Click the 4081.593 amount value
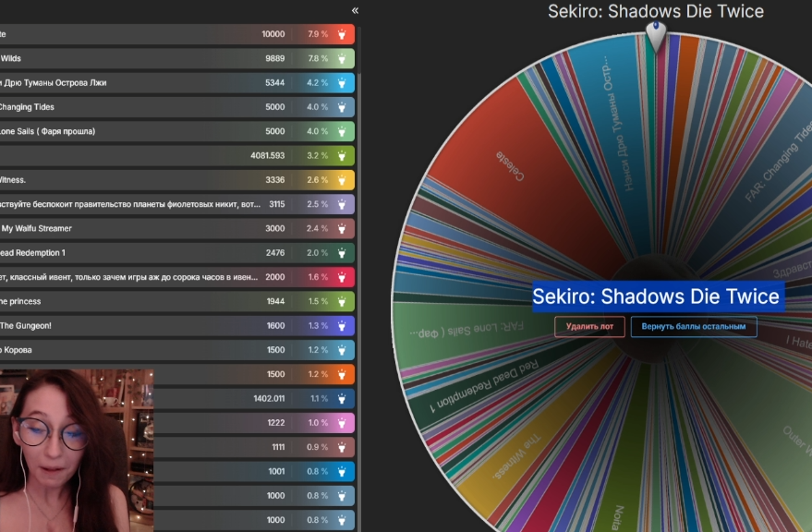 (x=267, y=155)
